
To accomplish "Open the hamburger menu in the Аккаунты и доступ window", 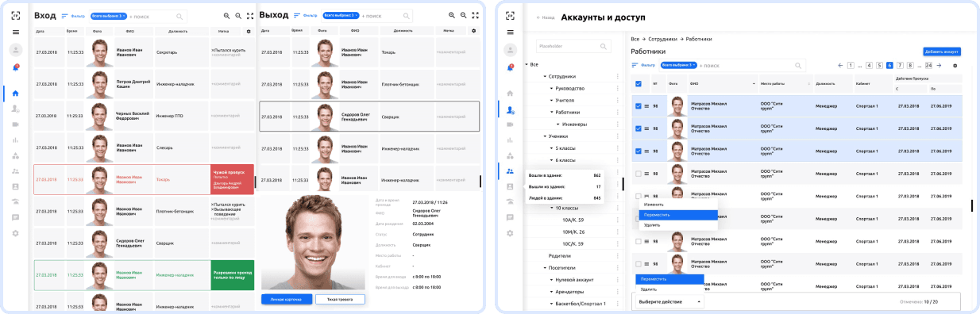I will pyautogui.click(x=509, y=33).
